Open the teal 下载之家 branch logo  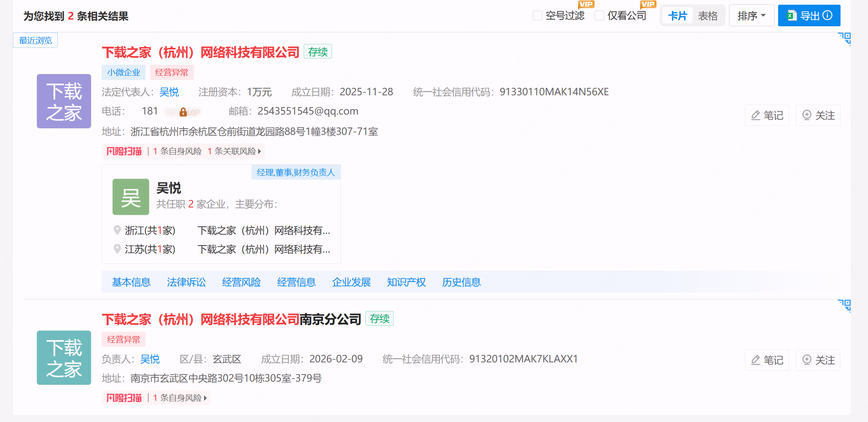[x=64, y=358]
